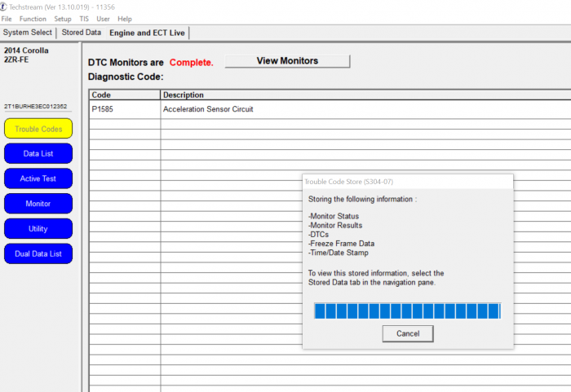The width and height of the screenshot is (571, 392).
Task: Switch to Stored Data tab
Action: coord(82,33)
